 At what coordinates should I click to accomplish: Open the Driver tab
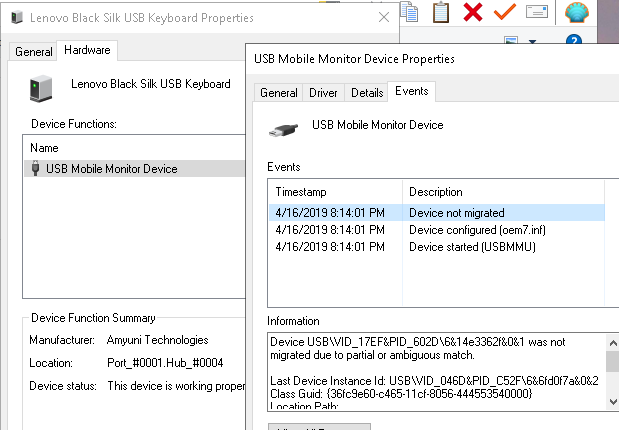point(323,93)
